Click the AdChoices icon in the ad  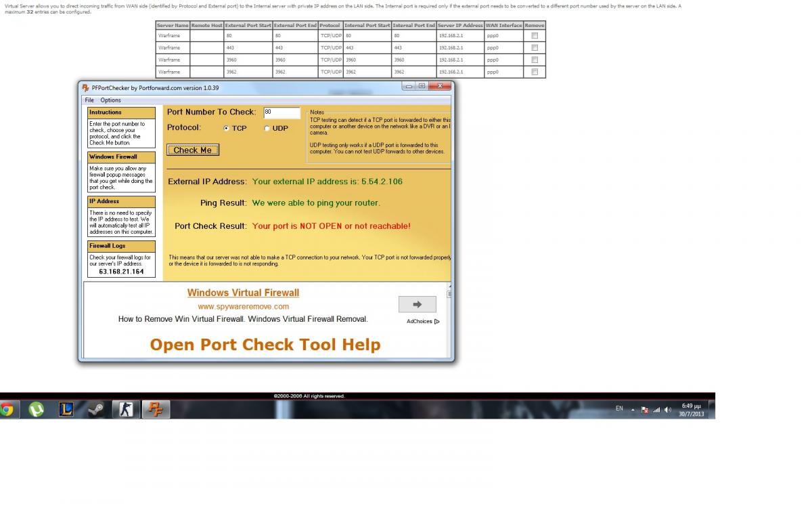coord(437,321)
